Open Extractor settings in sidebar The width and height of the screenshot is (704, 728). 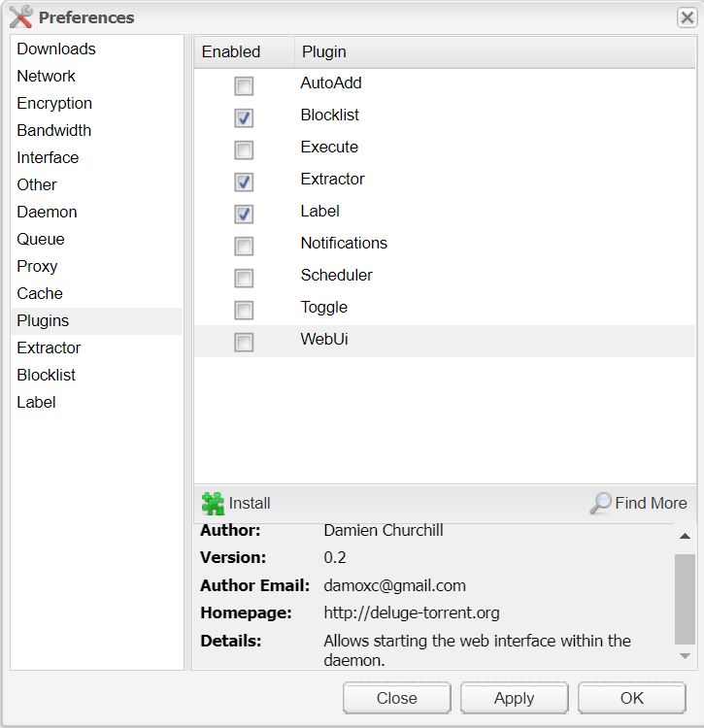point(96,347)
